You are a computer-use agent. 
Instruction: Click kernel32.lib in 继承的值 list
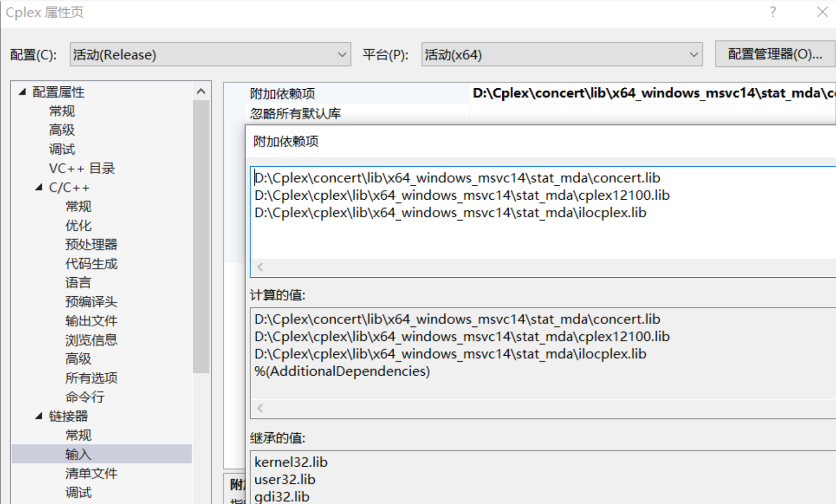[x=291, y=462]
